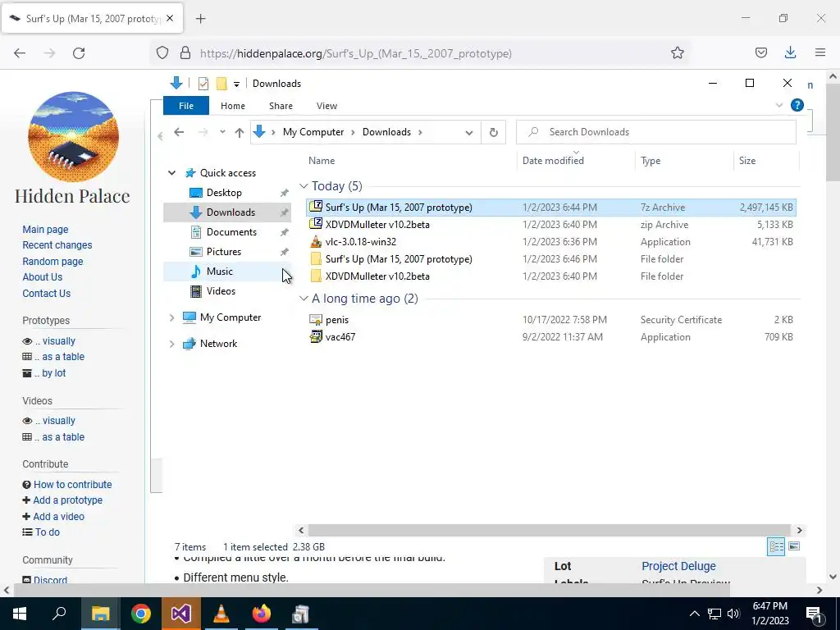Refresh the Downloads folder view

[493, 132]
